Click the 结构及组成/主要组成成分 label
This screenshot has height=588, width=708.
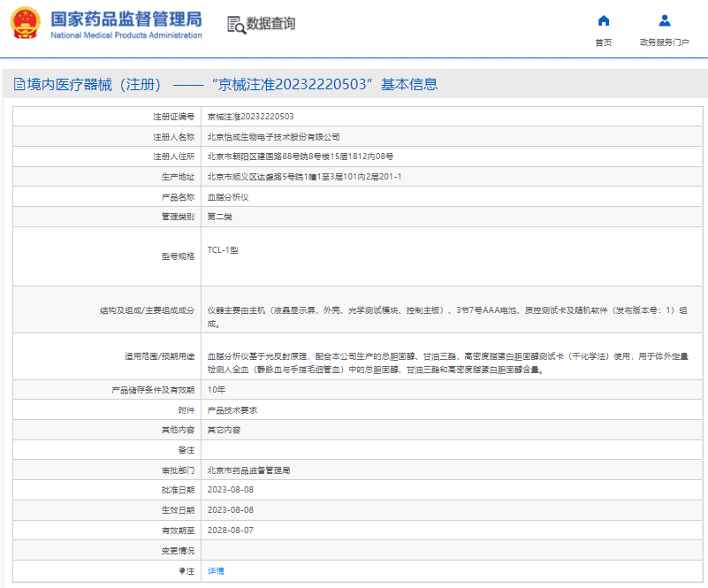[148, 310]
